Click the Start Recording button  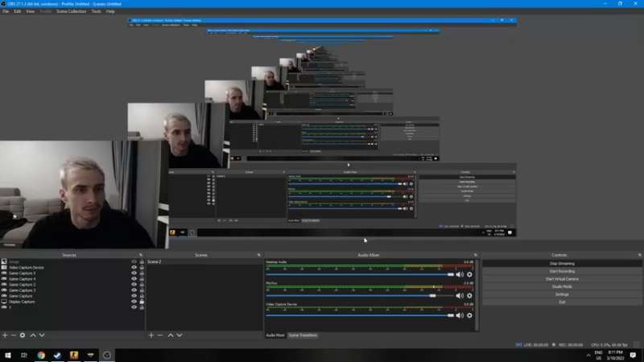click(x=562, y=271)
